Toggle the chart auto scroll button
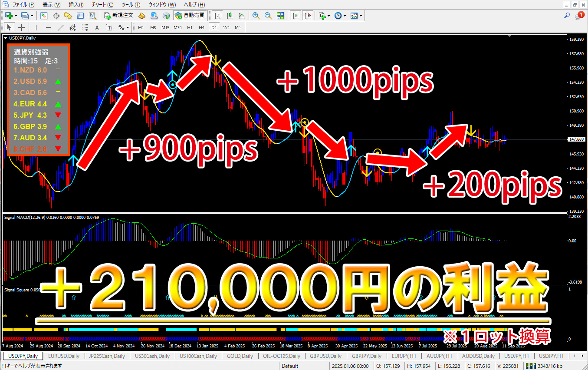The height and width of the screenshot is (370, 588). [296, 16]
